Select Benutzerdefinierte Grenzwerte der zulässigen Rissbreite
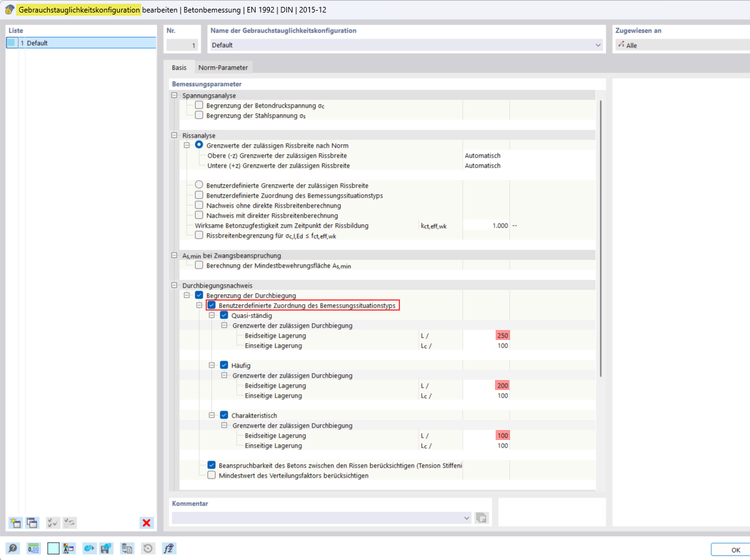Screen dimensions: 750x560 199,185
